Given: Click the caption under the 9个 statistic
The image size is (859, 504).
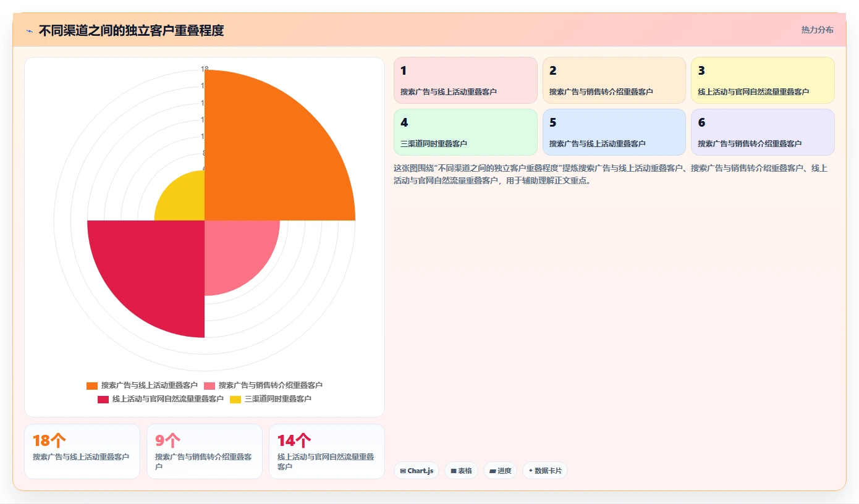Looking at the screenshot, I should pyautogui.click(x=203, y=462).
